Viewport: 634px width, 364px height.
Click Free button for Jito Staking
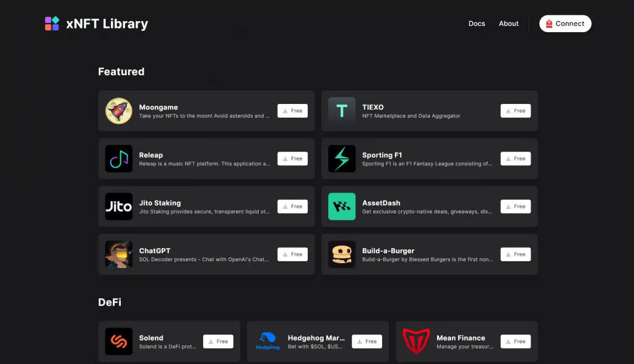tap(292, 207)
